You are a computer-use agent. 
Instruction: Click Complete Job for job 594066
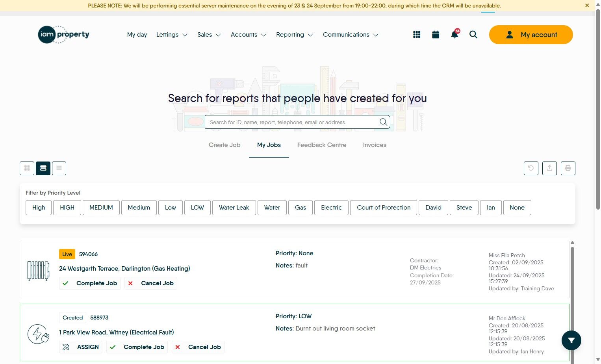90,283
